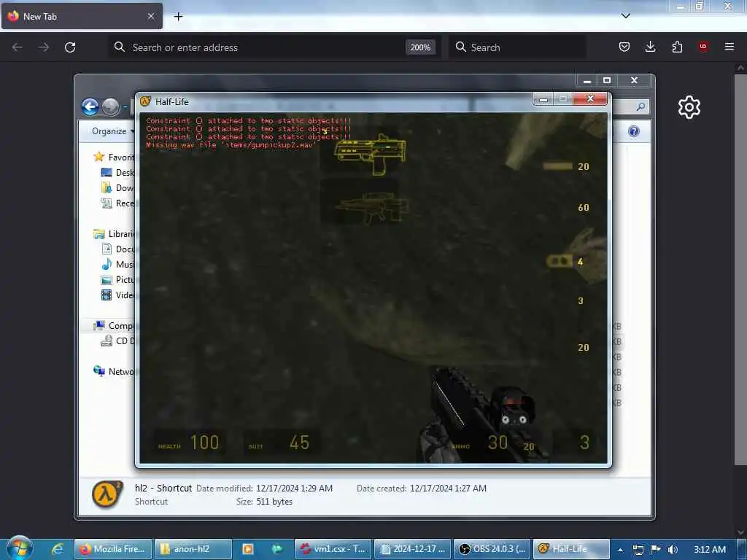747x560 pixels.
Task: Focus the Firefox Search box
Action: [517, 47]
